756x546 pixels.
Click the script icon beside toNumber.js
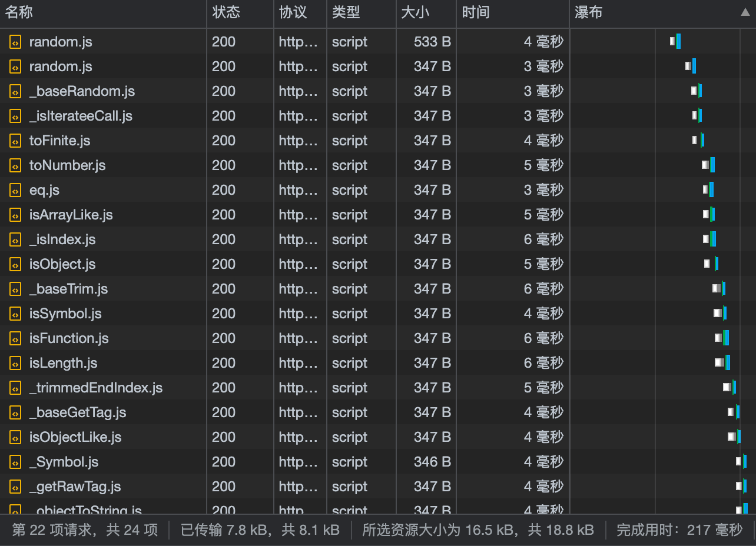coord(15,165)
